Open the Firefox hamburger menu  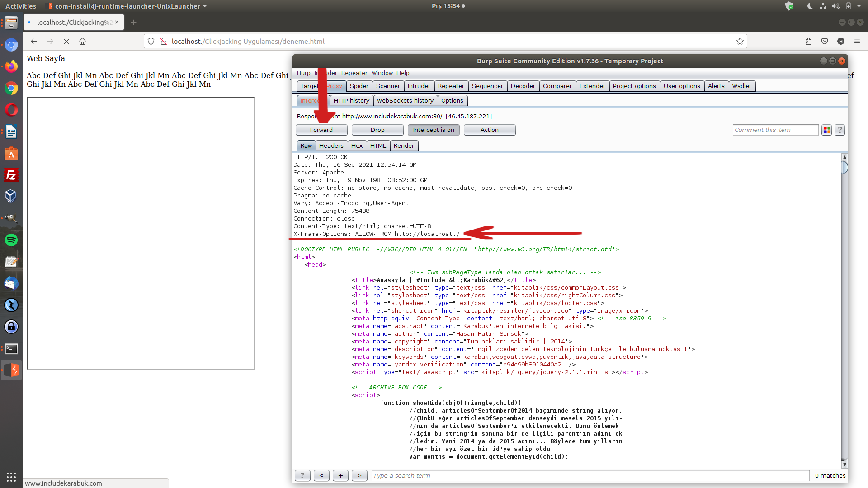click(857, 41)
